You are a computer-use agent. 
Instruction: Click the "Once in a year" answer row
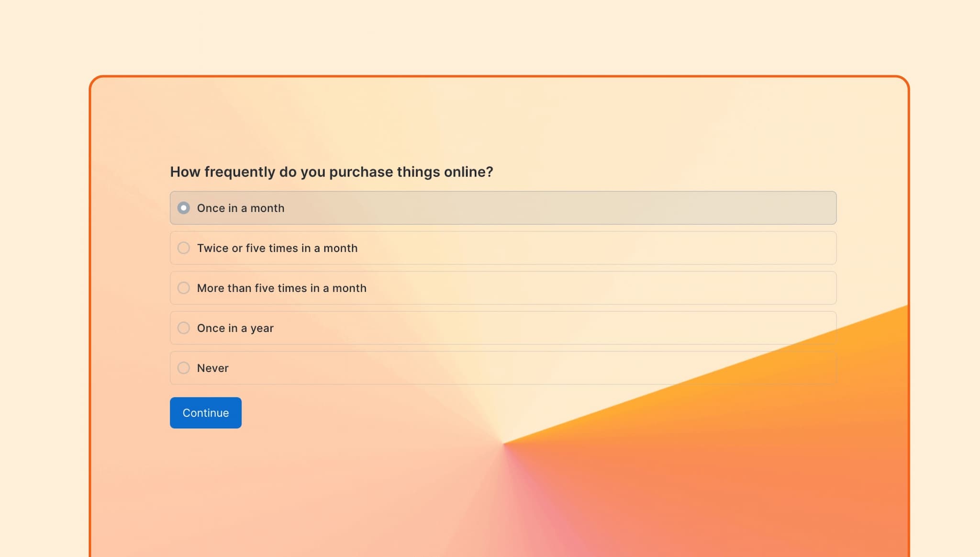point(479,328)
